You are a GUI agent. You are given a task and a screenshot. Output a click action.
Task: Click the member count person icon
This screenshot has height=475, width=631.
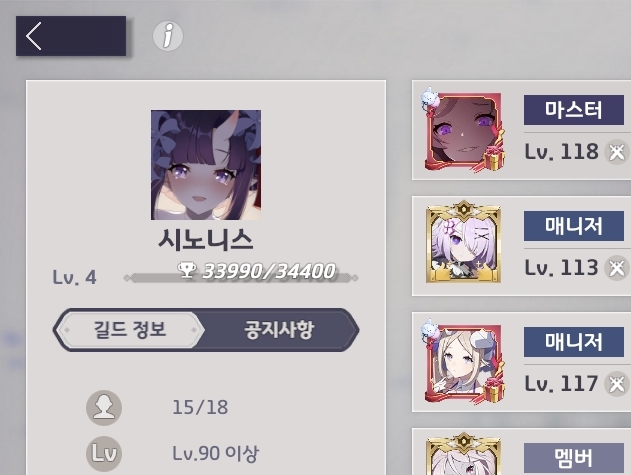(104, 408)
